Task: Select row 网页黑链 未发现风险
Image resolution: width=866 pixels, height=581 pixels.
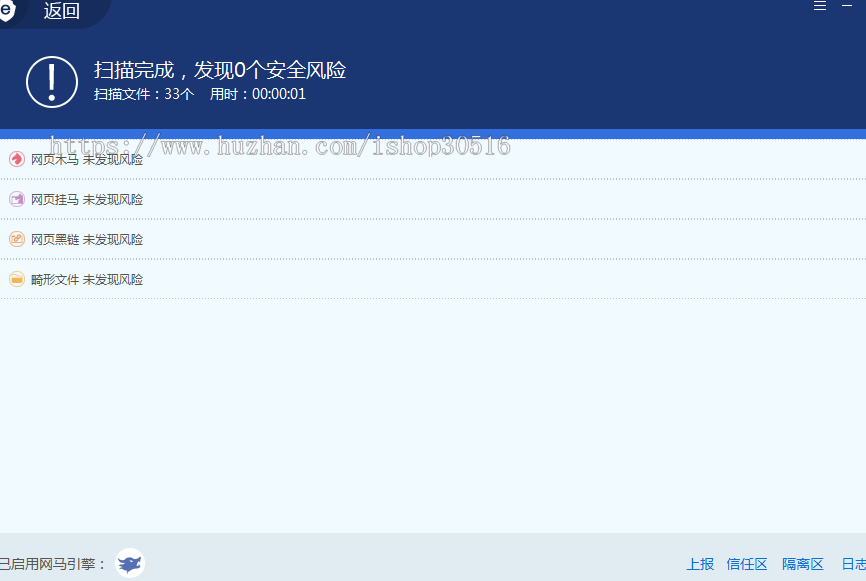Action: (433, 239)
